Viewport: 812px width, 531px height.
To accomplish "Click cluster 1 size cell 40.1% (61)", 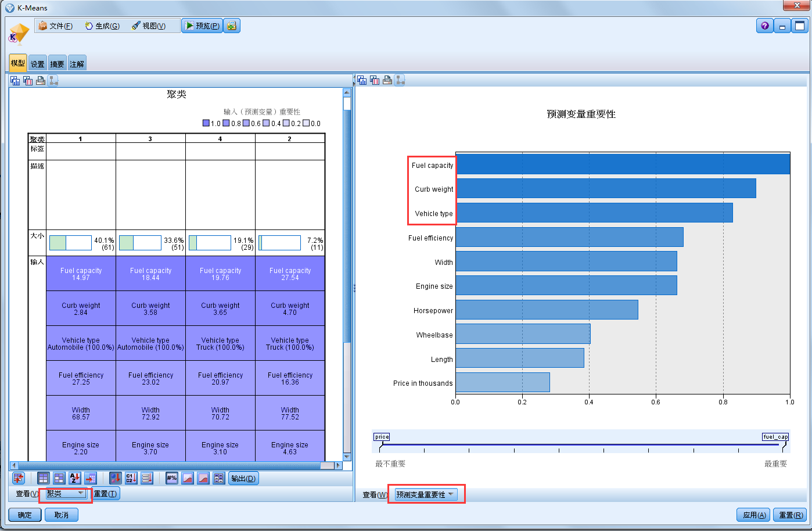I will point(81,243).
